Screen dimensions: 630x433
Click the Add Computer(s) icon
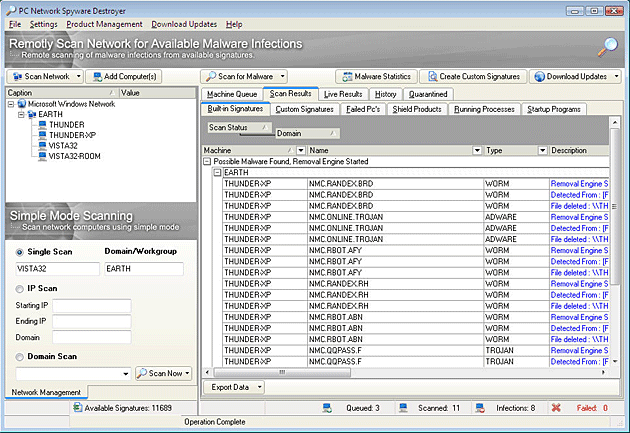[97, 76]
